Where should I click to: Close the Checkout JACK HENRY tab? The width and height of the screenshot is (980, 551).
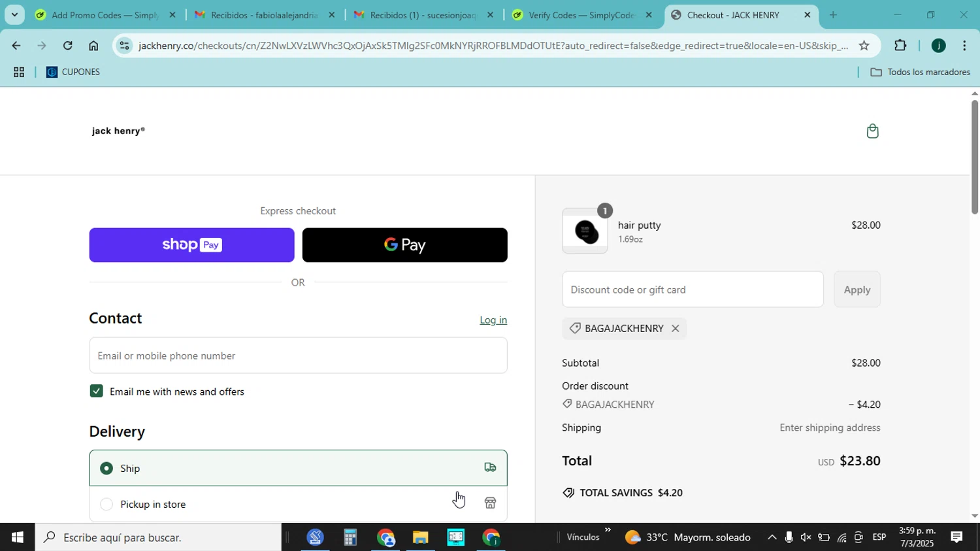(x=808, y=15)
